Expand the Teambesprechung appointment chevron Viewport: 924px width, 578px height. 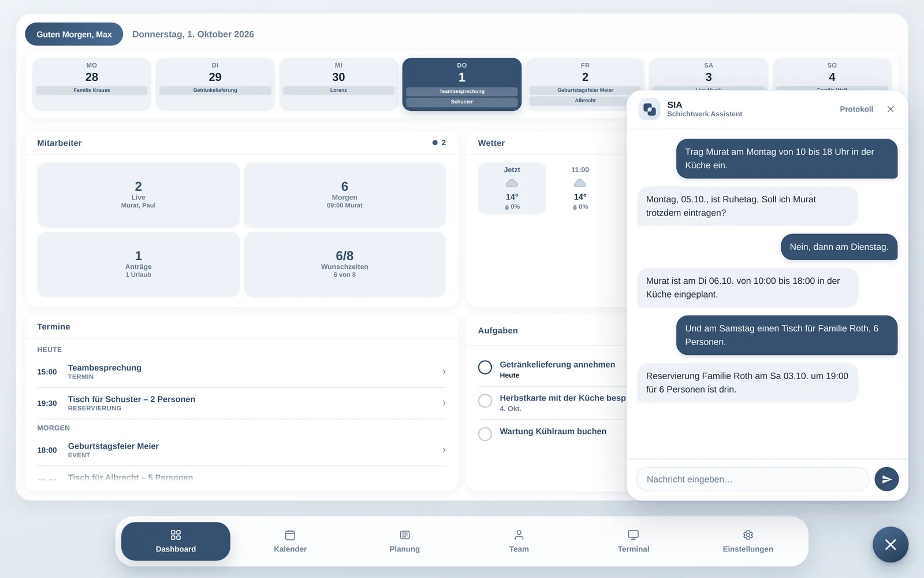[444, 372]
